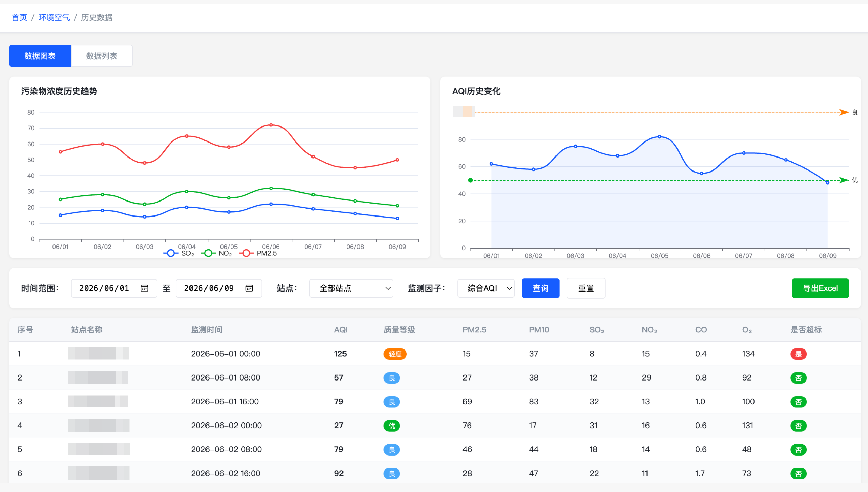Focus the end date field 2026/06/09
Image resolution: width=868 pixels, height=492 pixels.
click(219, 288)
